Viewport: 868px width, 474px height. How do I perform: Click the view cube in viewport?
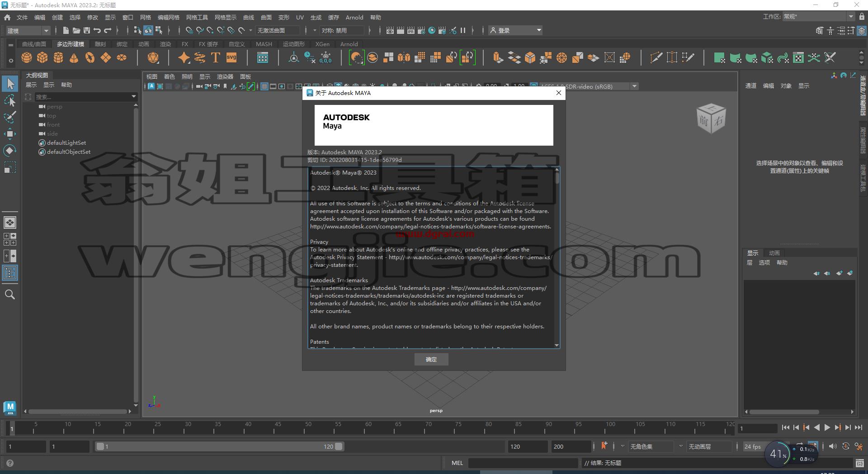tap(711, 118)
